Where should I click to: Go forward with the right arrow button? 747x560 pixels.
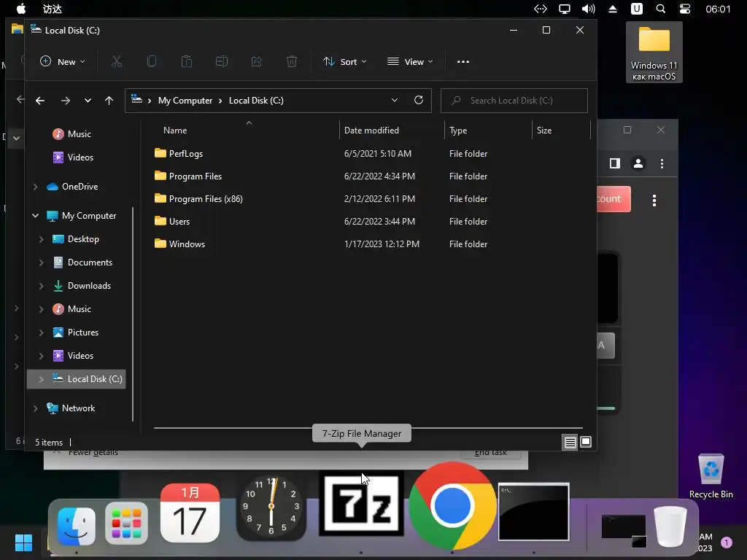[65, 101]
